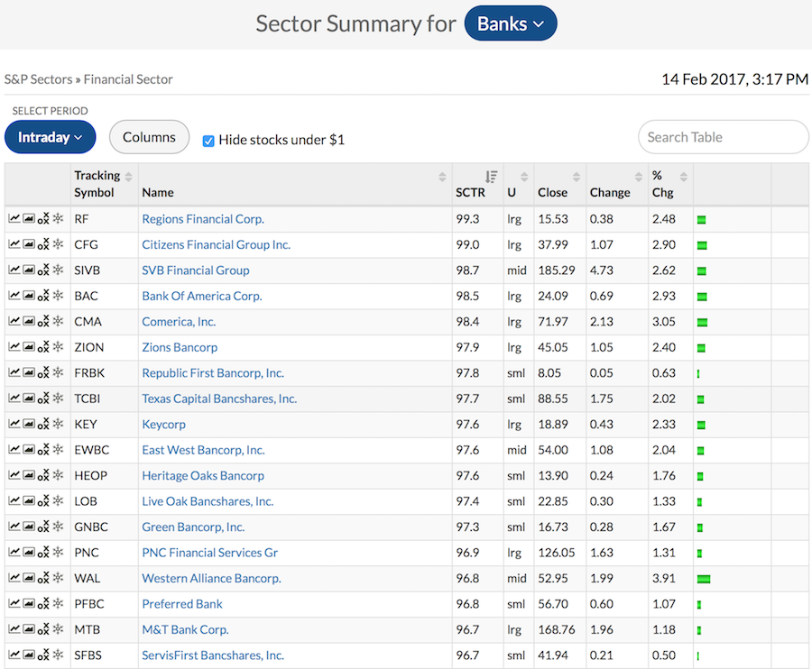Open Heritage Oaks Bancorp link
The height and width of the screenshot is (669, 812).
(203, 475)
